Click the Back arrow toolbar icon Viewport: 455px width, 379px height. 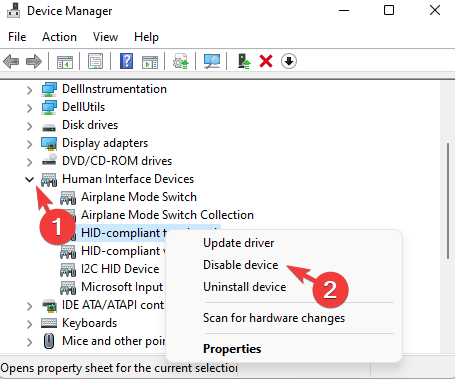point(11,62)
